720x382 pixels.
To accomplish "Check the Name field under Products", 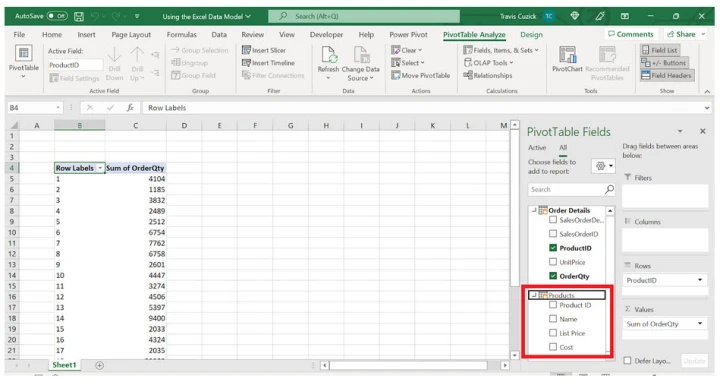I will (553, 319).
